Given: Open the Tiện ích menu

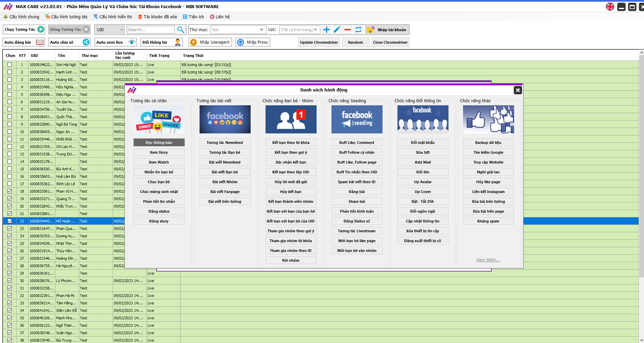Looking at the screenshot, I should pyautogui.click(x=193, y=17).
